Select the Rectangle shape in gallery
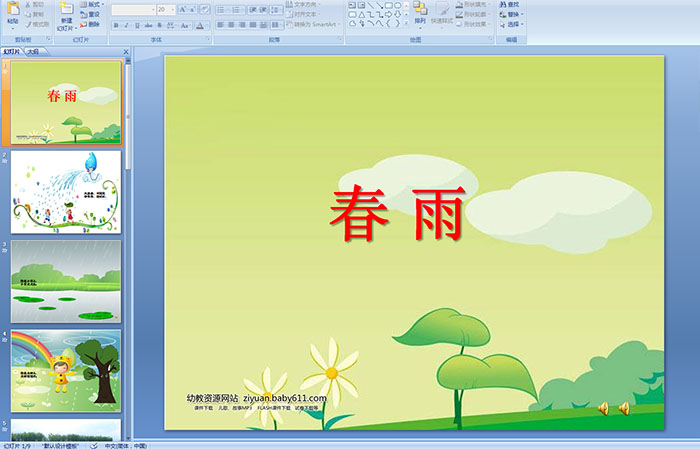This screenshot has width=700, height=449. pos(389,5)
